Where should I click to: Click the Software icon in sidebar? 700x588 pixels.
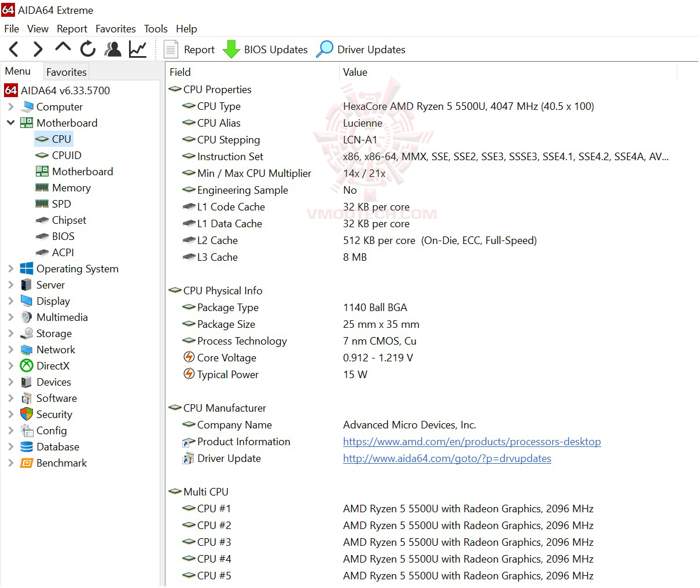point(27,398)
